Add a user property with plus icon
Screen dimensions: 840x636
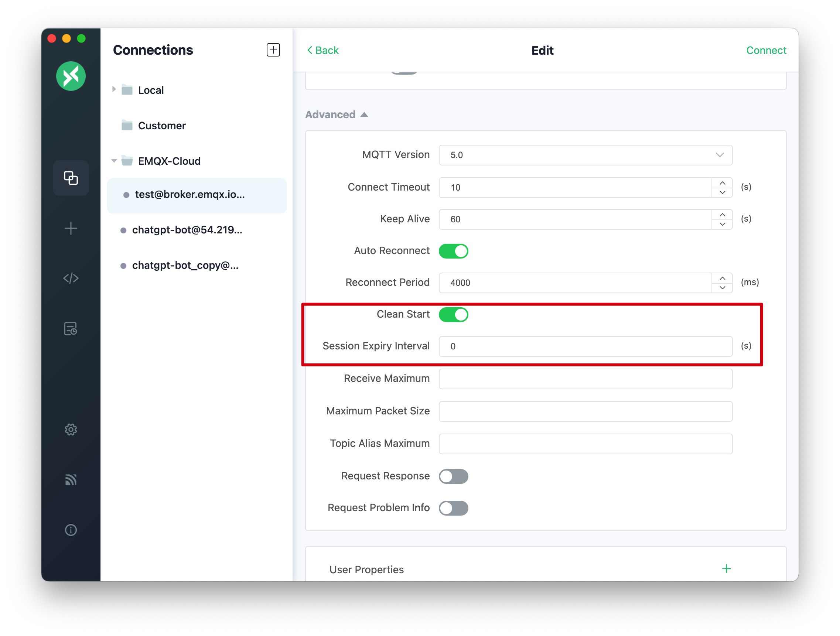pyautogui.click(x=726, y=568)
